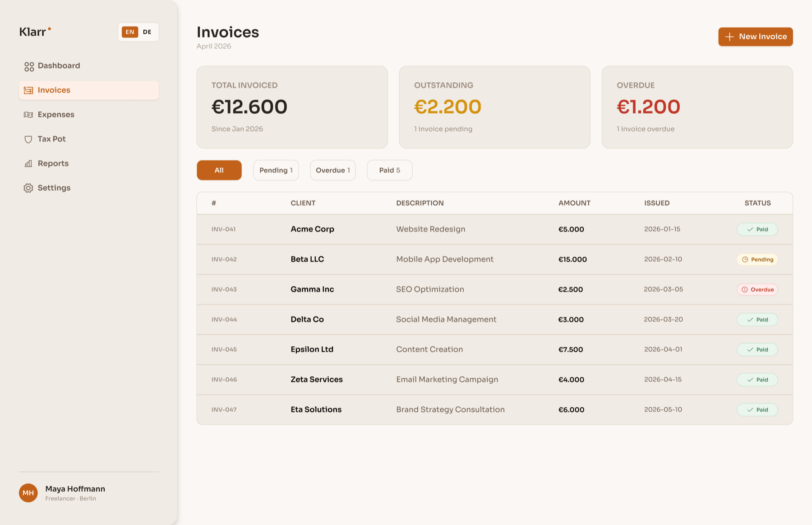
Task: Select invoice number INV-043
Action: pos(224,289)
